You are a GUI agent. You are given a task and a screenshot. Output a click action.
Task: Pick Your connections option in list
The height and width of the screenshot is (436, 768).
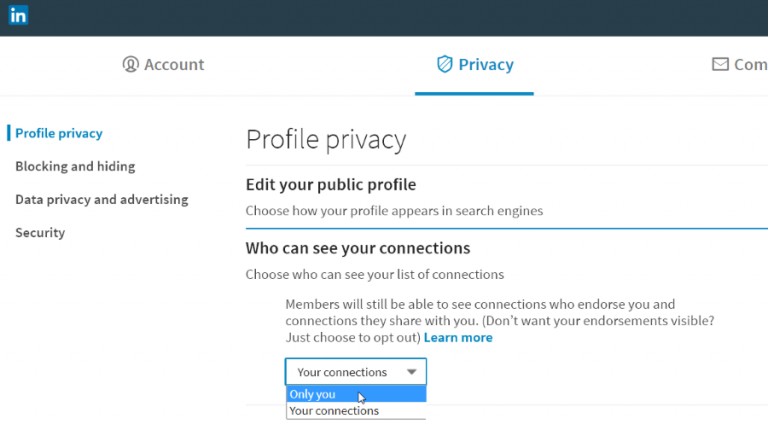[334, 410]
